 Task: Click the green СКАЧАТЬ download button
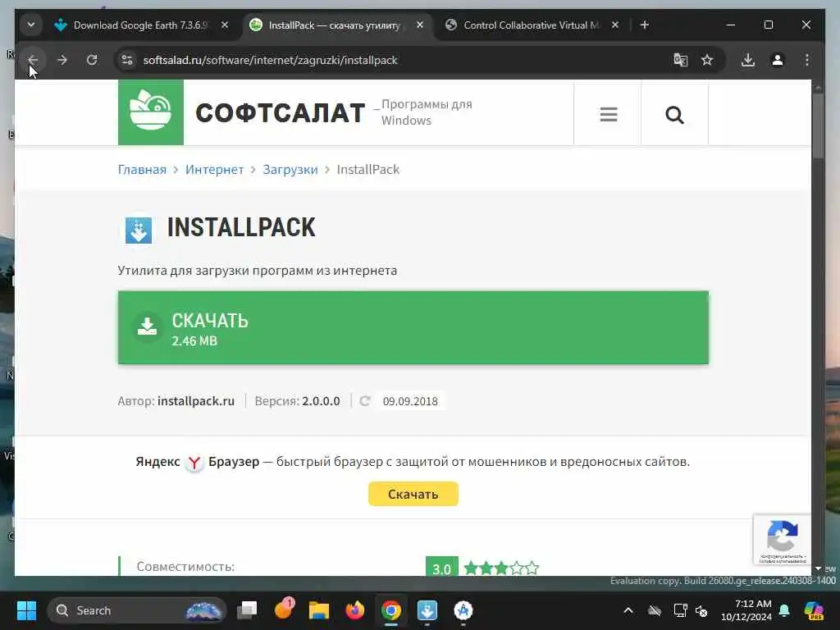(x=413, y=327)
